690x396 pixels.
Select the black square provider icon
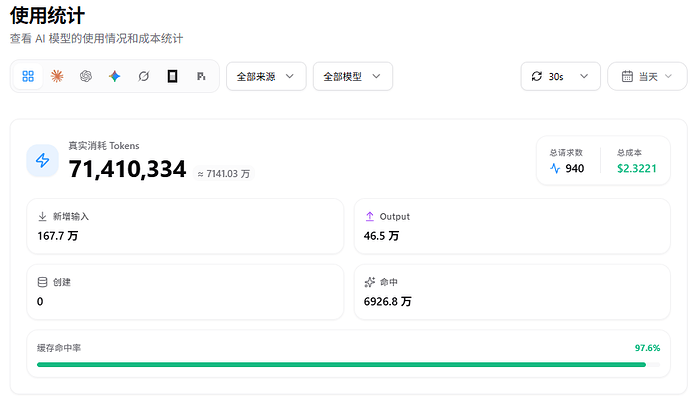point(172,77)
